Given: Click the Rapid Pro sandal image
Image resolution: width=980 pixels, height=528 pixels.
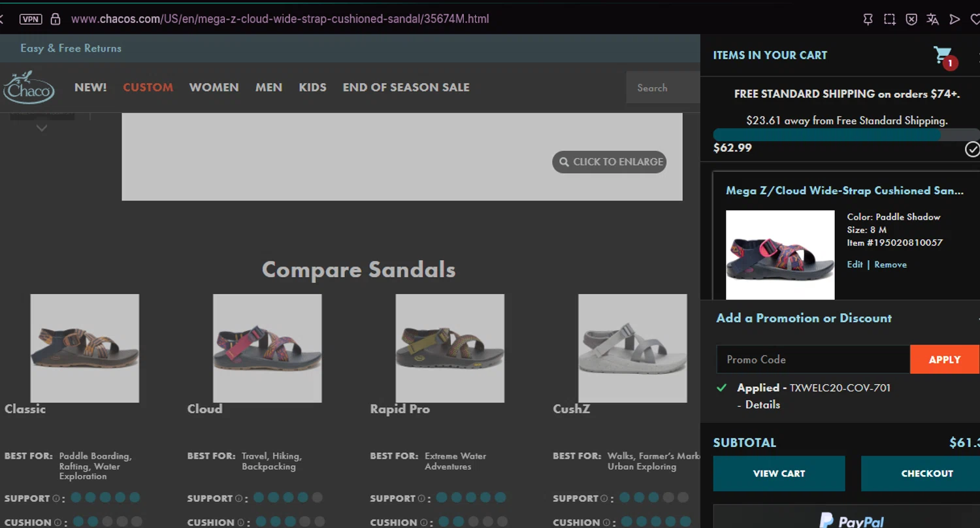Looking at the screenshot, I should click(x=450, y=348).
